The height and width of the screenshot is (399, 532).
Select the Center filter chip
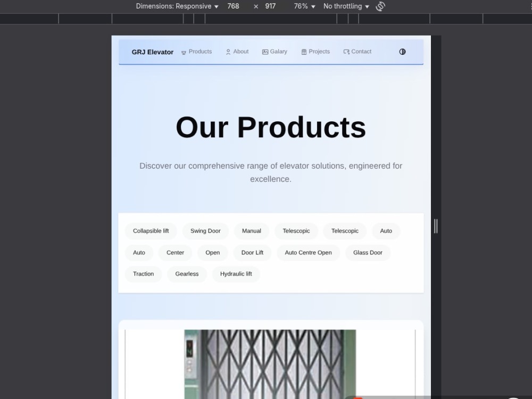pos(176,253)
